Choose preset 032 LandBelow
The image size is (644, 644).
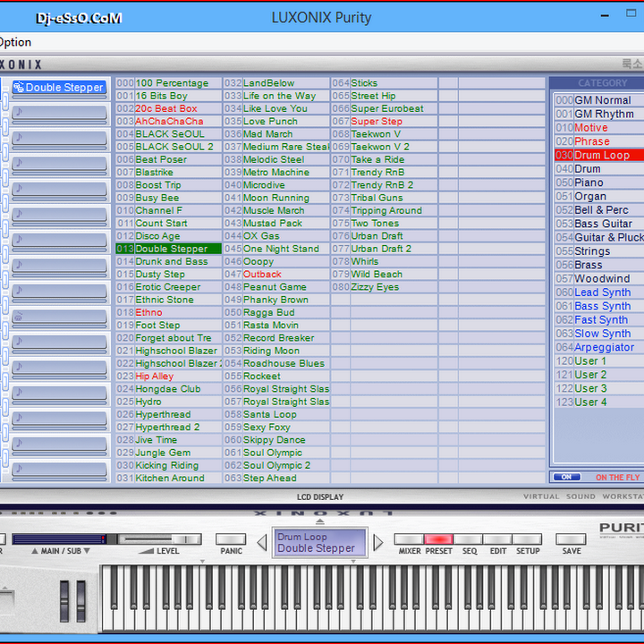pos(276,83)
